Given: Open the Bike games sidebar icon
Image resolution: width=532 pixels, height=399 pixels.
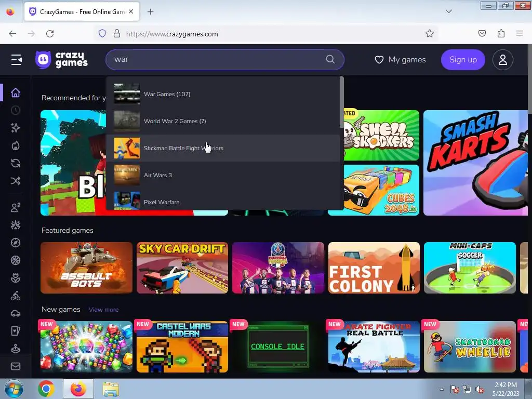Looking at the screenshot, I should [x=16, y=296].
